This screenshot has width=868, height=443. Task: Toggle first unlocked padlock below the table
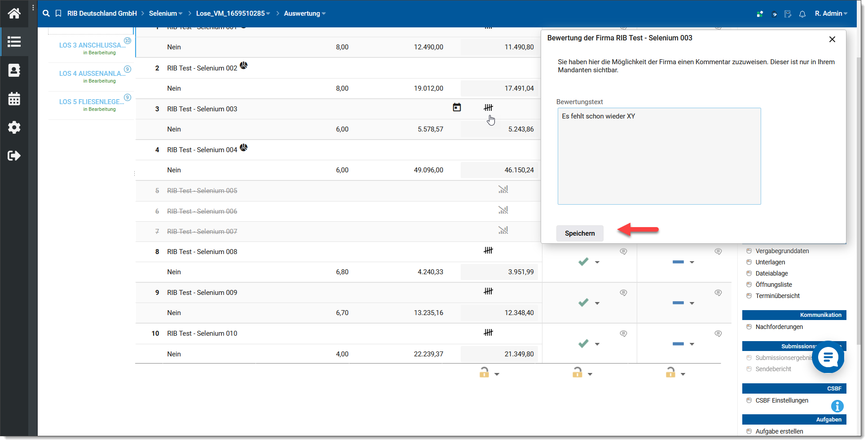point(484,373)
